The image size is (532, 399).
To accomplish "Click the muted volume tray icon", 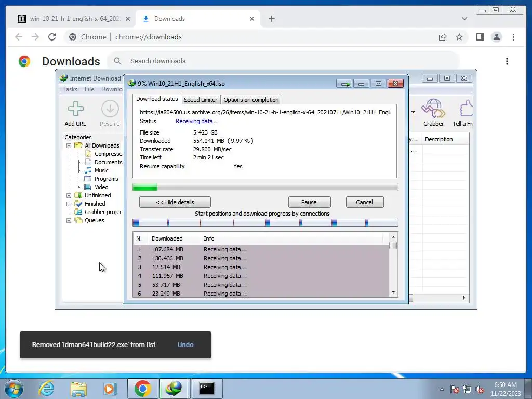I will [x=480, y=390].
